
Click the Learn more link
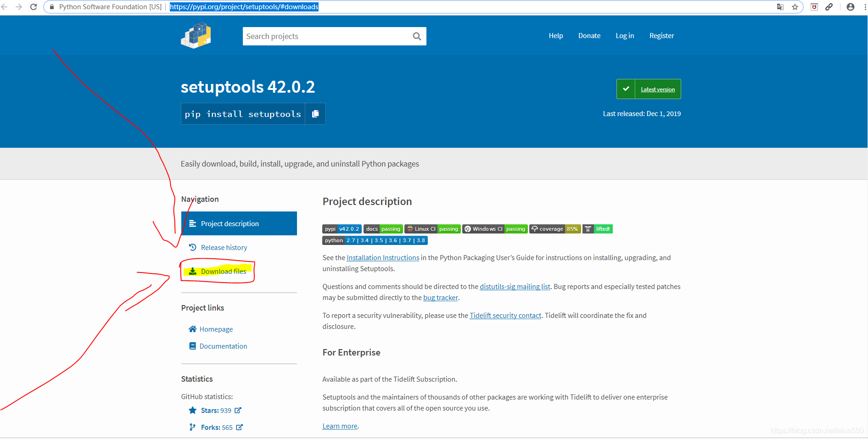340,426
